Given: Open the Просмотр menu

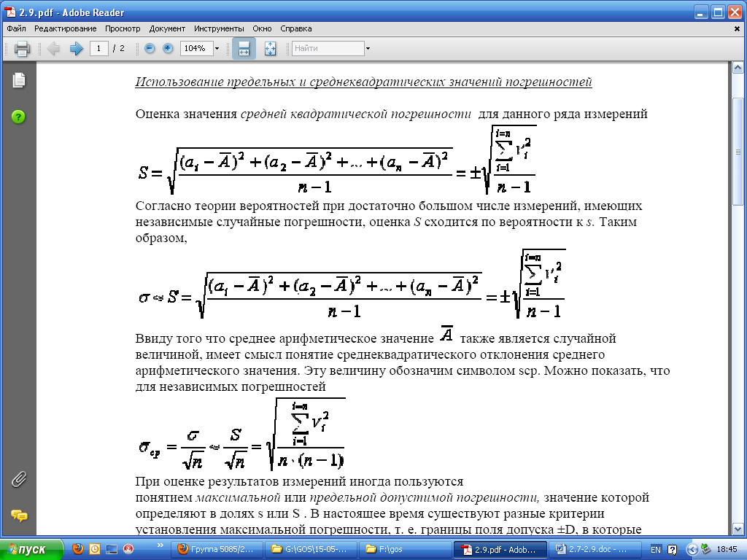Looking at the screenshot, I should click(x=123, y=28).
